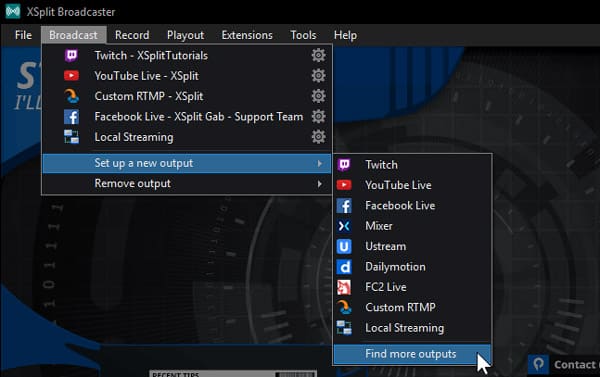Start the Custom RTMP - XSplit broadcast
This screenshot has width=600, height=377.
pos(187,96)
